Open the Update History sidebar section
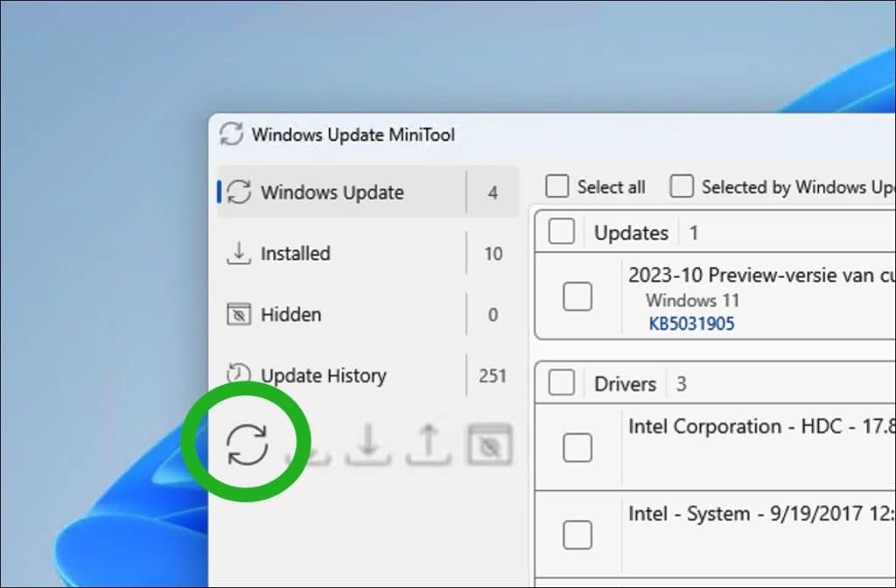Image resolution: width=896 pixels, height=588 pixels. [368, 375]
